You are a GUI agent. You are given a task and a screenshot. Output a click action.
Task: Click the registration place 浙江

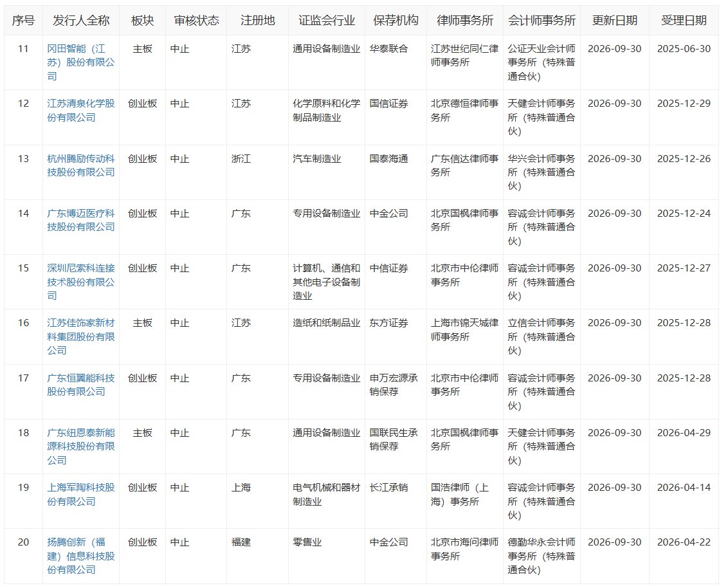point(241,159)
